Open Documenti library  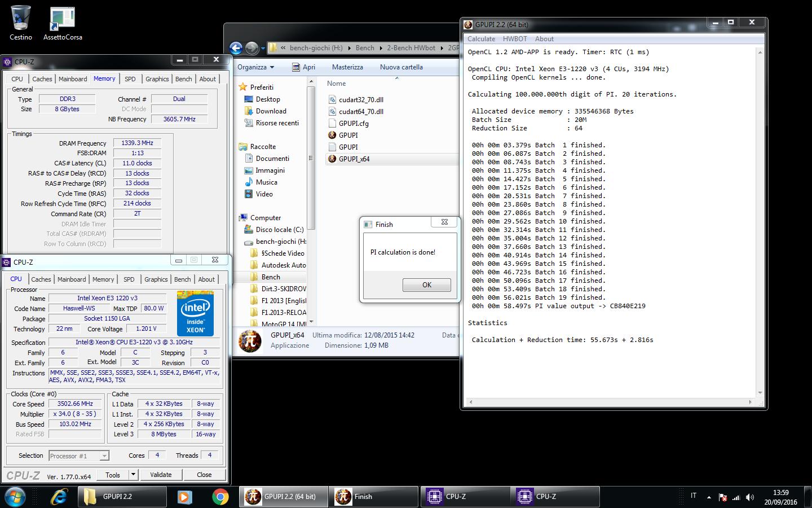coord(272,158)
